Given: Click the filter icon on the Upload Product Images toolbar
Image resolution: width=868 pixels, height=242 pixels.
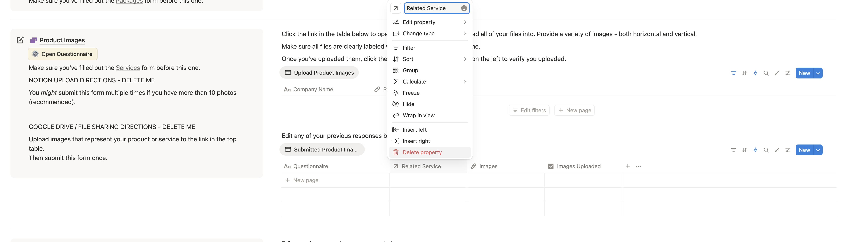Looking at the screenshot, I should pos(733,73).
